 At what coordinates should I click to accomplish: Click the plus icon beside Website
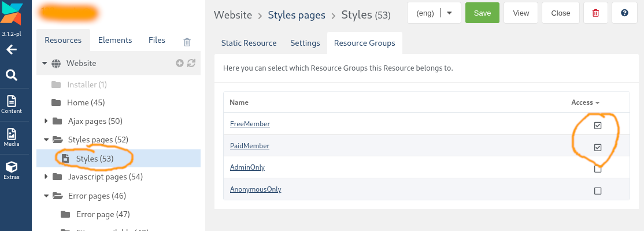click(x=179, y=63)
